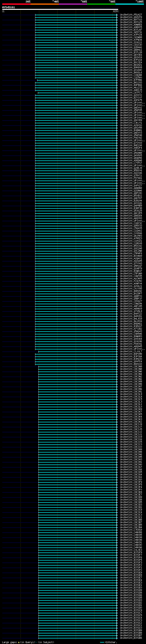Click the green ~80% identity legend segment

pyautogui.click(x=101, y=4)
